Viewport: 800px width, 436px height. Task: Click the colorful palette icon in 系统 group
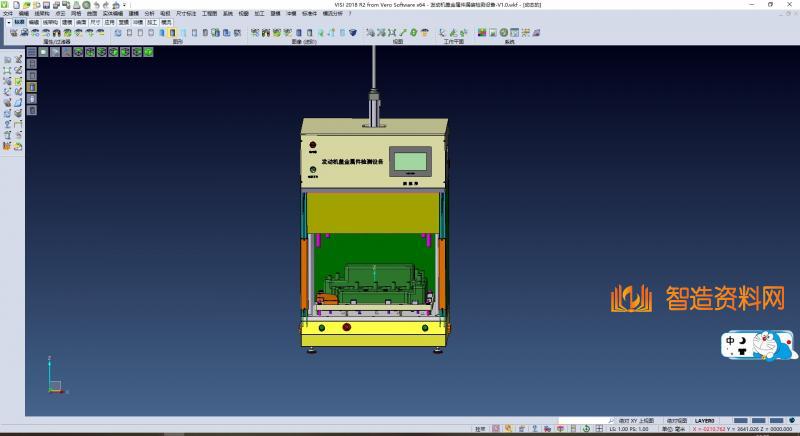481,33
